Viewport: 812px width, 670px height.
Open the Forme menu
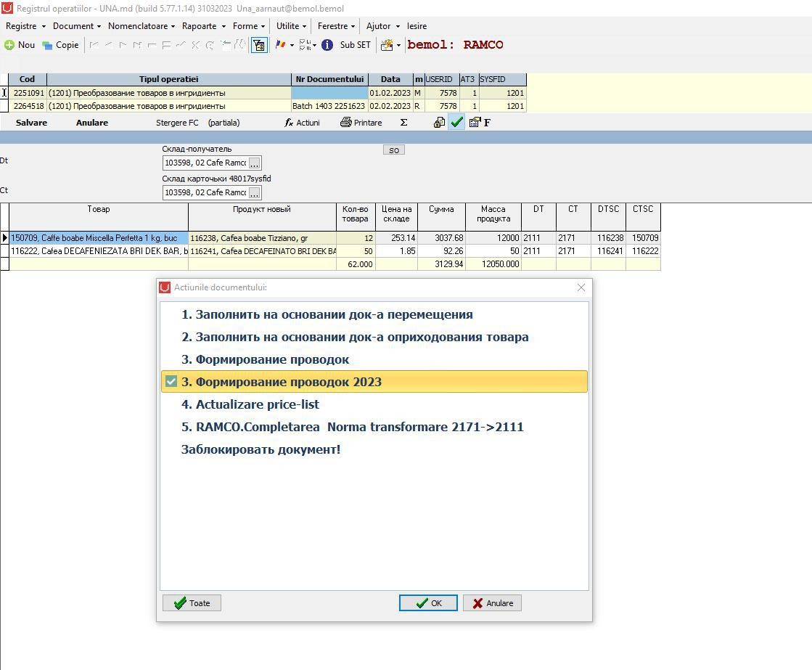(249, 26)
